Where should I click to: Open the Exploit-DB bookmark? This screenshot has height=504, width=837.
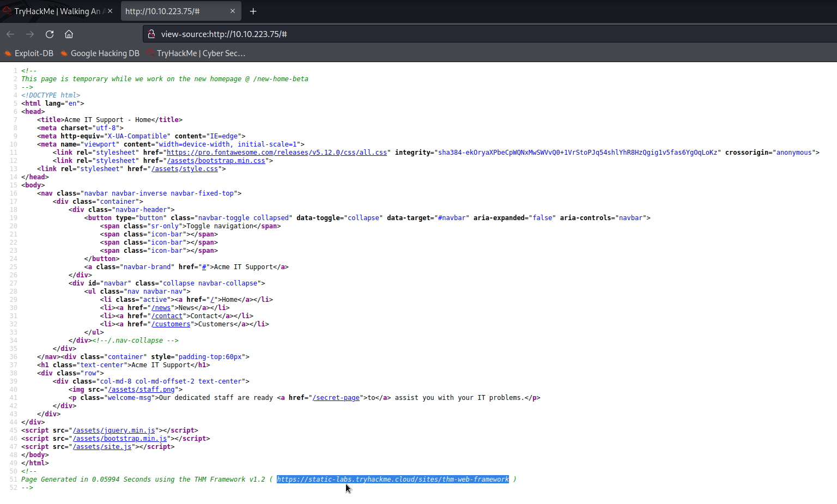click(29, 53)
